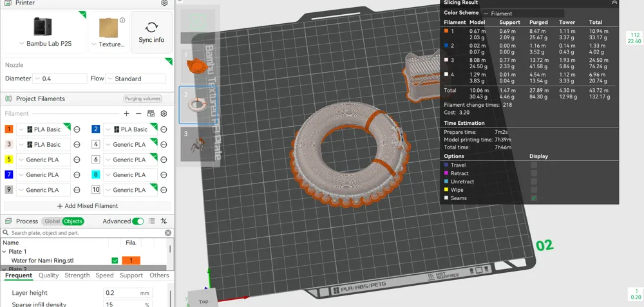Screen dimensions: 644x307
Task: Click Sparse infill density 15 field
Action: tap(128, 304)
